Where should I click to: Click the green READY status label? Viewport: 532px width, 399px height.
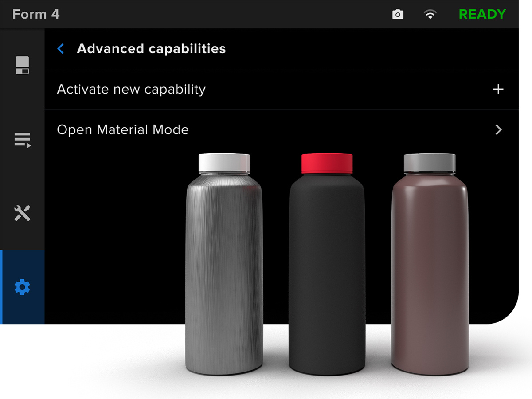482,14
